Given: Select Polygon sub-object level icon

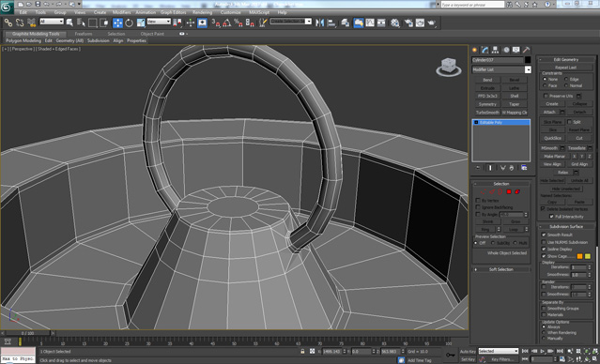Looking at the screenshot, I should pyautogui.click(x=509, y=191).
